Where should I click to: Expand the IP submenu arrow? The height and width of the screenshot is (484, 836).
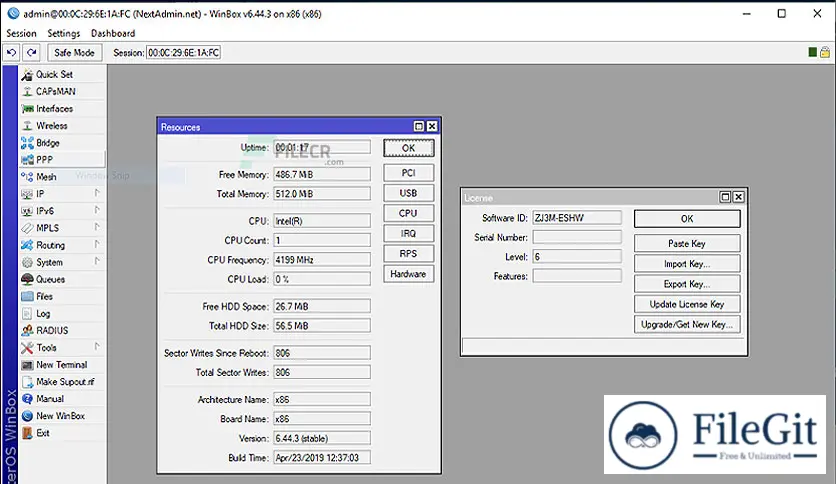tap(97, 193)
